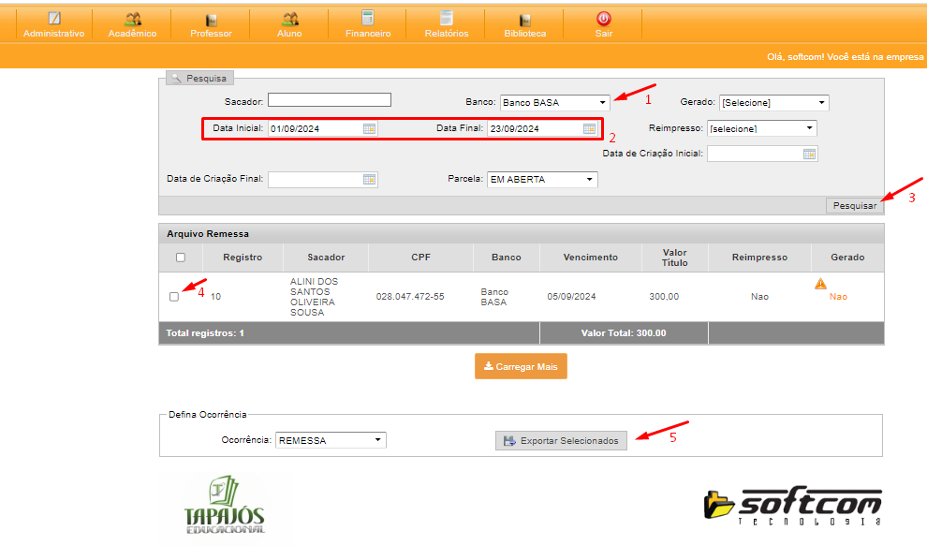Click into the Sacador text field
The height and width of the screenshot is (560, 927).
[x=329, y=100]
